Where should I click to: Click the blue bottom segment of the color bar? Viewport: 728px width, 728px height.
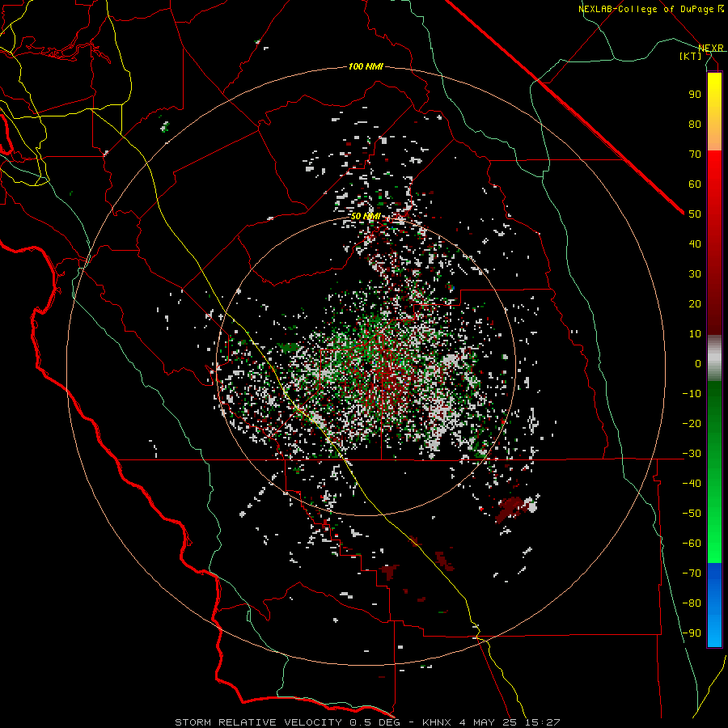coord(714,605)
